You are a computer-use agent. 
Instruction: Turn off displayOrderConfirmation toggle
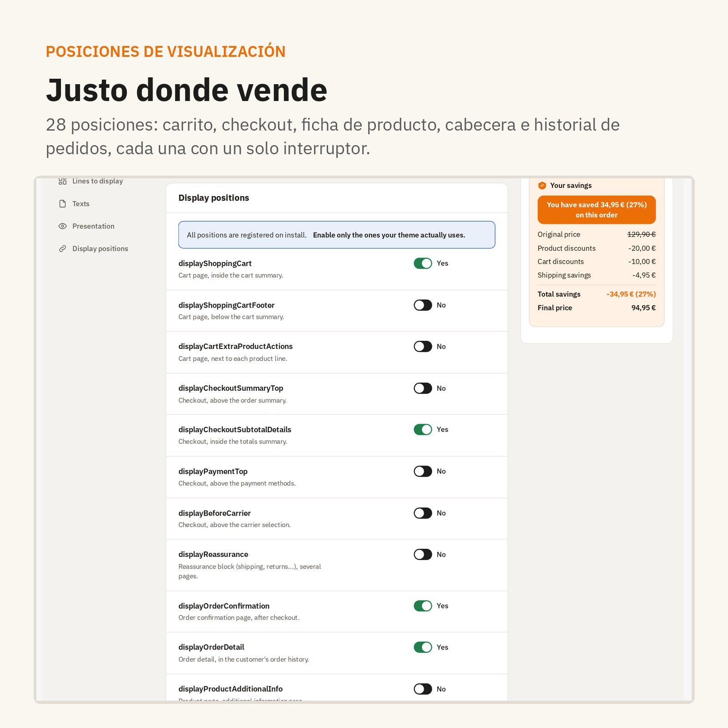423,606
